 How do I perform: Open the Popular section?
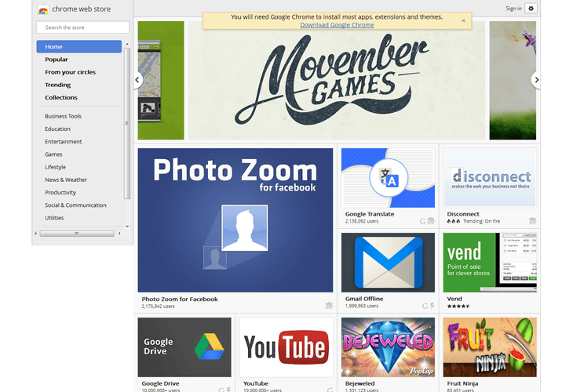[x=57, y=60]
